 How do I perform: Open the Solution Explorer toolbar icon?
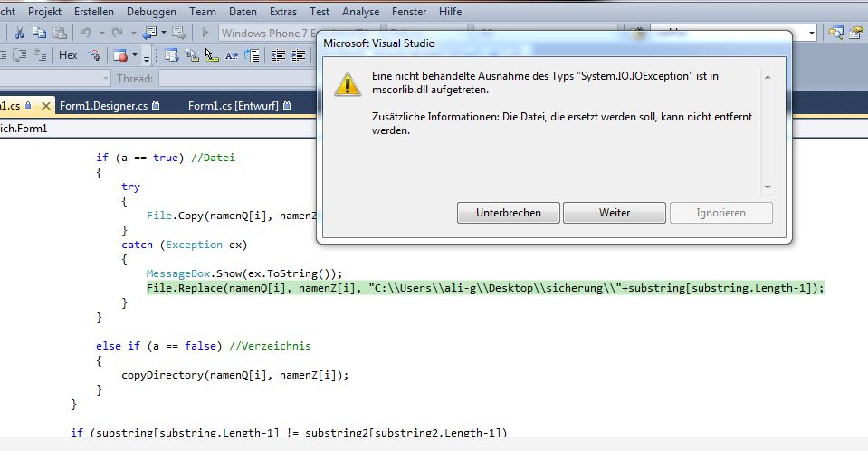point(836,34)
